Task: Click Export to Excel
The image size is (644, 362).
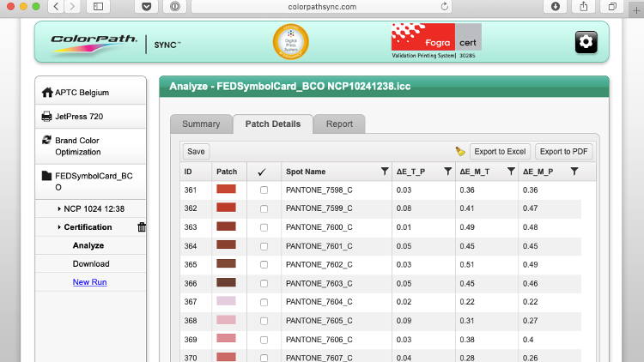Action: [x=500, y=152]
